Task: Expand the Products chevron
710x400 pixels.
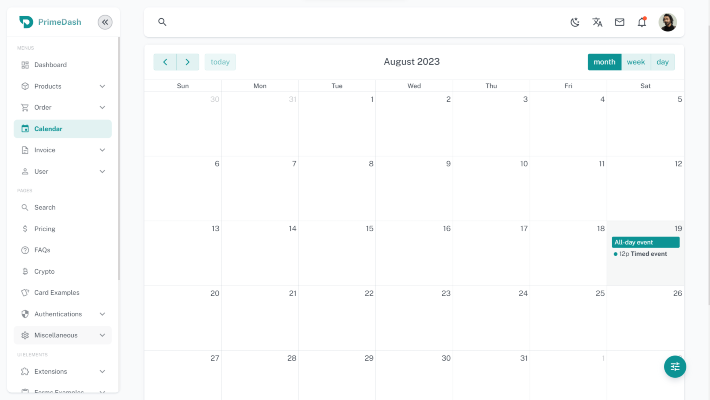Action: (102, 86)
